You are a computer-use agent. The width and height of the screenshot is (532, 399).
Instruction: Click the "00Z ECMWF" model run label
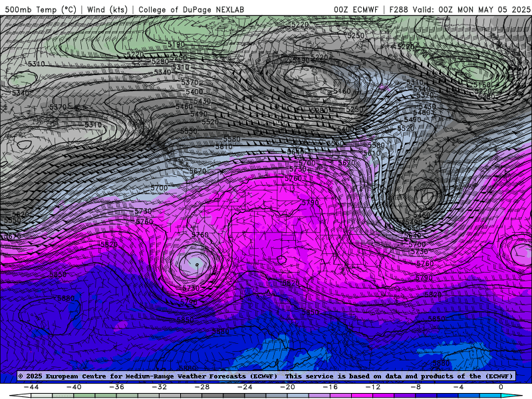356,9
